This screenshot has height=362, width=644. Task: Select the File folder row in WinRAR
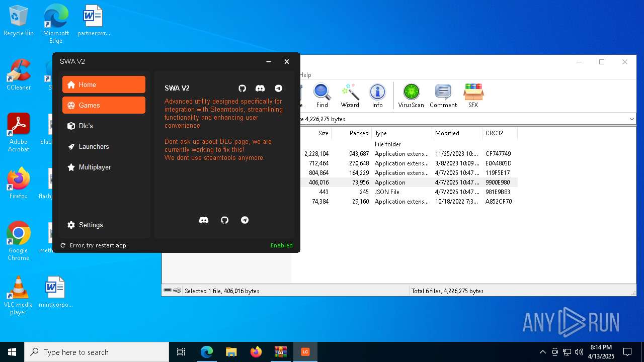(x=409, y=144)
